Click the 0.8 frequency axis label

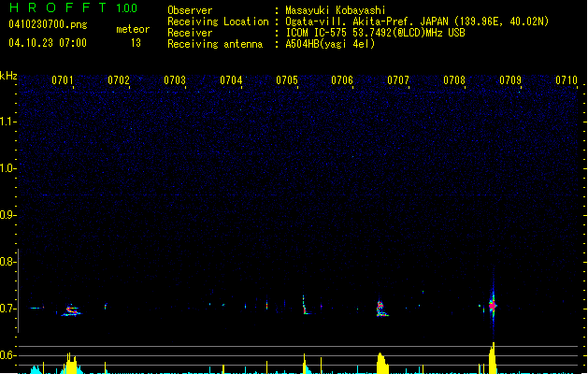[x=7, y=262]
